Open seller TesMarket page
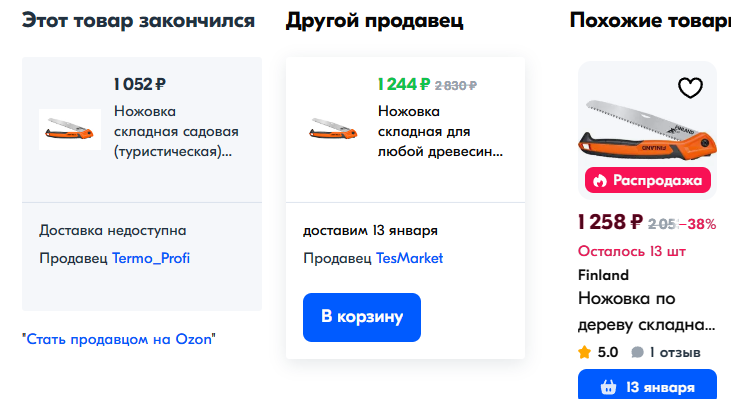The height and width of the screenshot is (399, 731). (409, 258)
